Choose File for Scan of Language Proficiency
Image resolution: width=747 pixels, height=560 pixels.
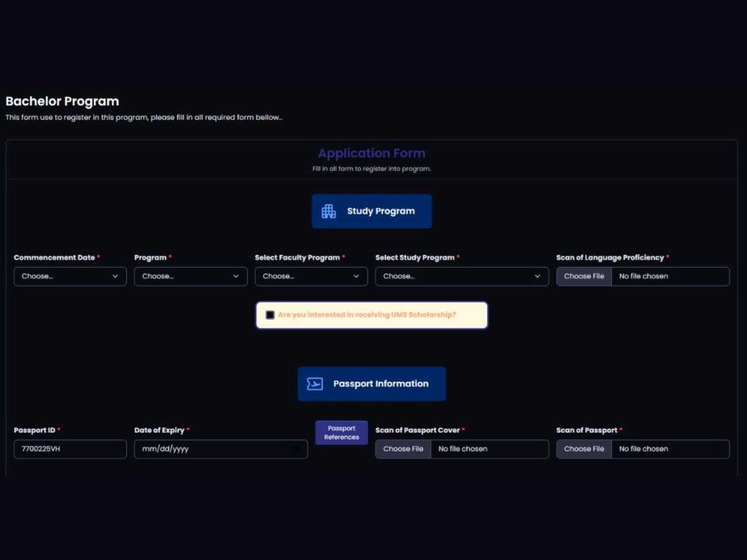(584, 276)
